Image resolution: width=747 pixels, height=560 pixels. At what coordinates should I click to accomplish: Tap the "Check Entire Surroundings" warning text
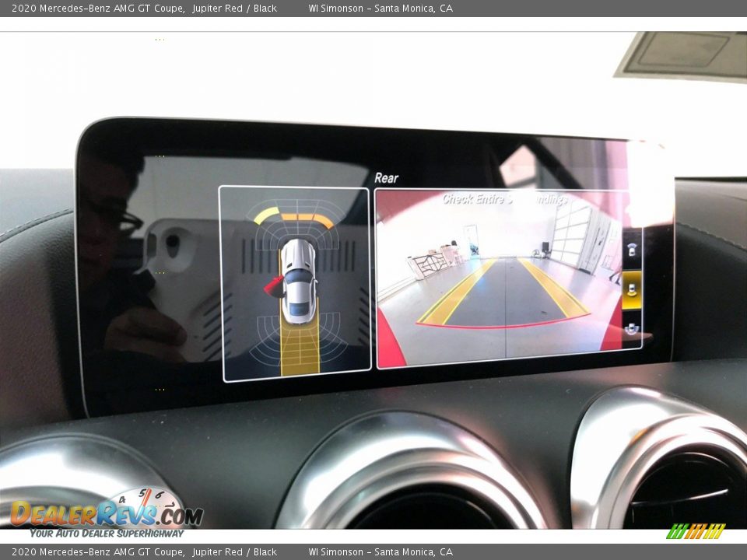point(505,199)
